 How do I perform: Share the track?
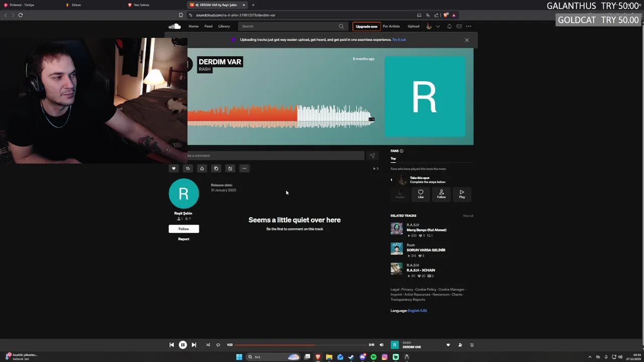tap(202, 168)
